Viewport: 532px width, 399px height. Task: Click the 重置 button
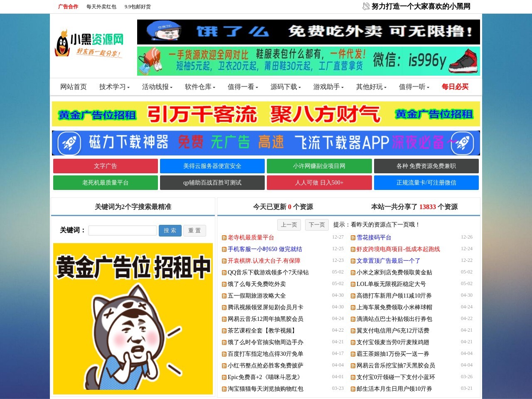(195, 231)
